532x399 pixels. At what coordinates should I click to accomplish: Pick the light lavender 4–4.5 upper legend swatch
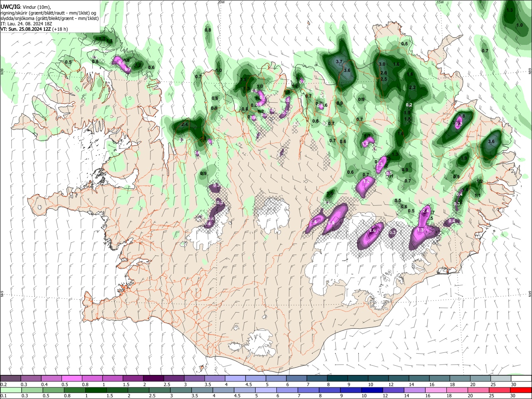pyautogui.click(x=235, y=379)
